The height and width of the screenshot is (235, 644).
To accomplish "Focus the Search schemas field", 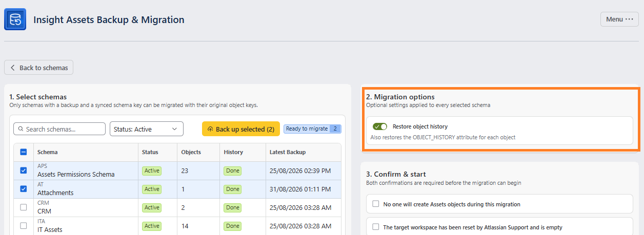I will [x=59, y=129].
